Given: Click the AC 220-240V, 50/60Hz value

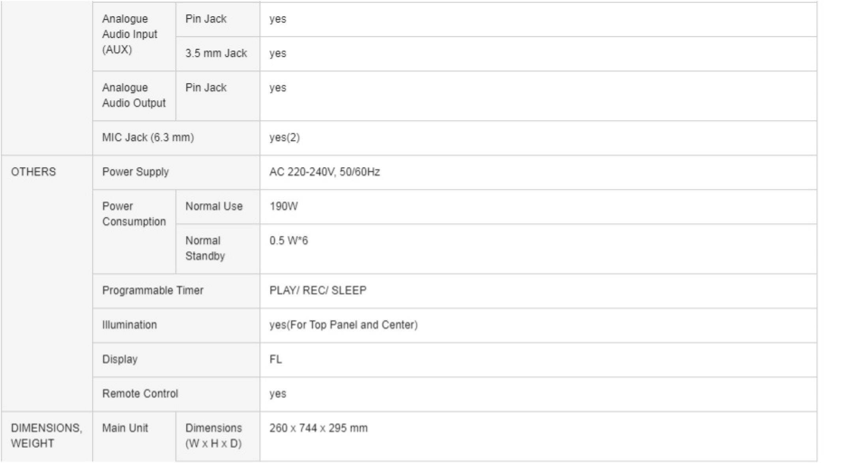Looking at the screenshot, I should click(324, 172).
